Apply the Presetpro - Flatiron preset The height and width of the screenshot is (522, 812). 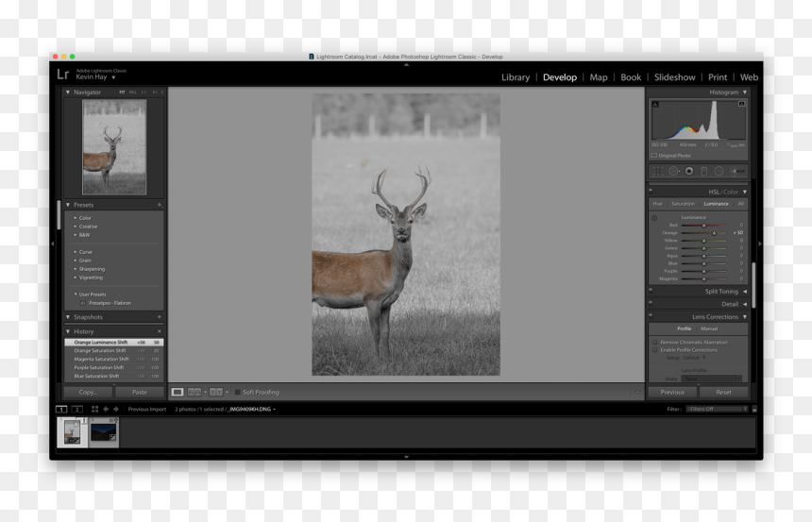pyautogui.click(x=110, y=303)
